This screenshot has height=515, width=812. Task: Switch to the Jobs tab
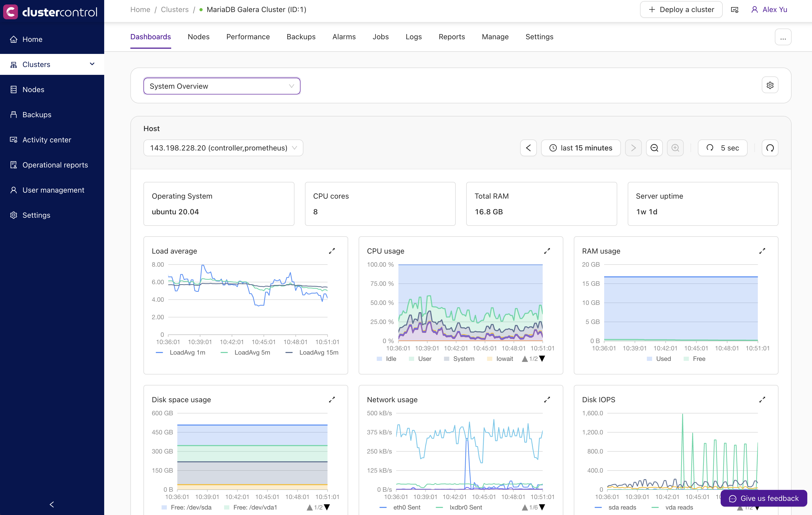(381, 37)
